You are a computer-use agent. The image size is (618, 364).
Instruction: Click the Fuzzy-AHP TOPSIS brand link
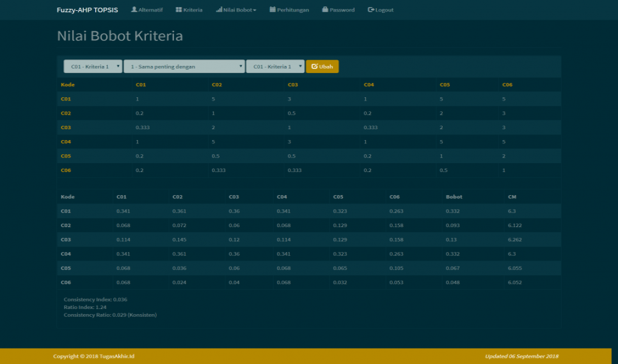pyautogui.click(x=87, y=10)
